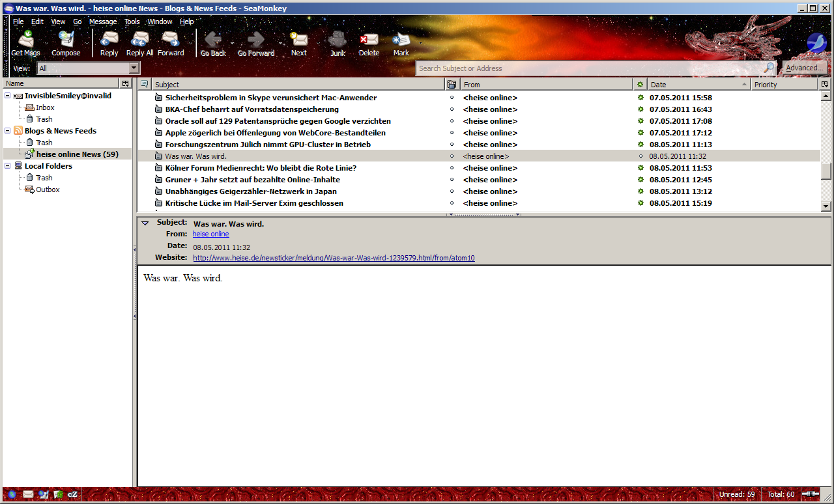Screen dimensions: 834x504
Task: Click the SeaMonkey throbber logo
Action: click(816, 42)
